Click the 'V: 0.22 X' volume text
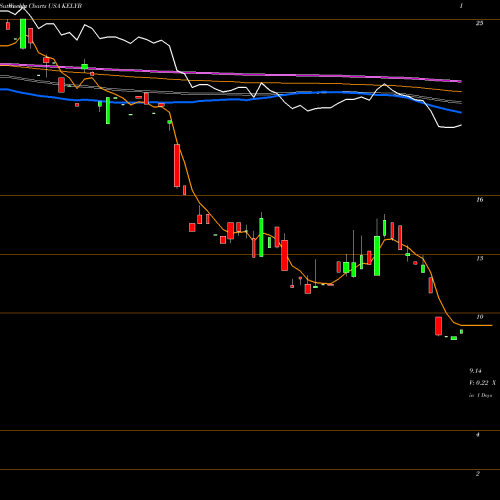The height and width of the screenshot is (500, 500). click(482, 383)
